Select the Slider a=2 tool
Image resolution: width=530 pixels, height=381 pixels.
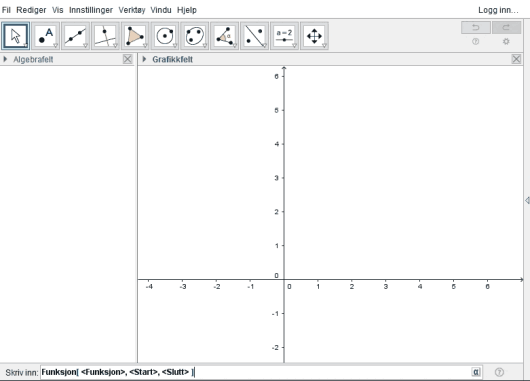click(284, 36)
